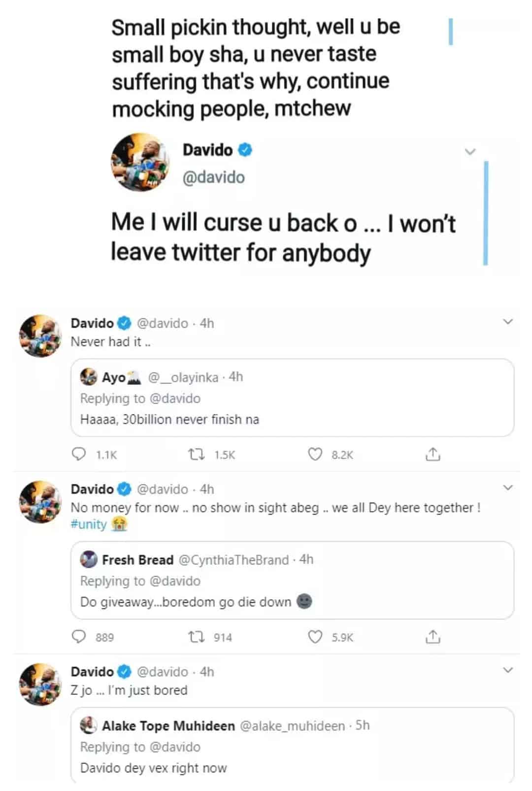Click the #unity hashtag link
Screen dimensions: 532x791
point(89,524)
